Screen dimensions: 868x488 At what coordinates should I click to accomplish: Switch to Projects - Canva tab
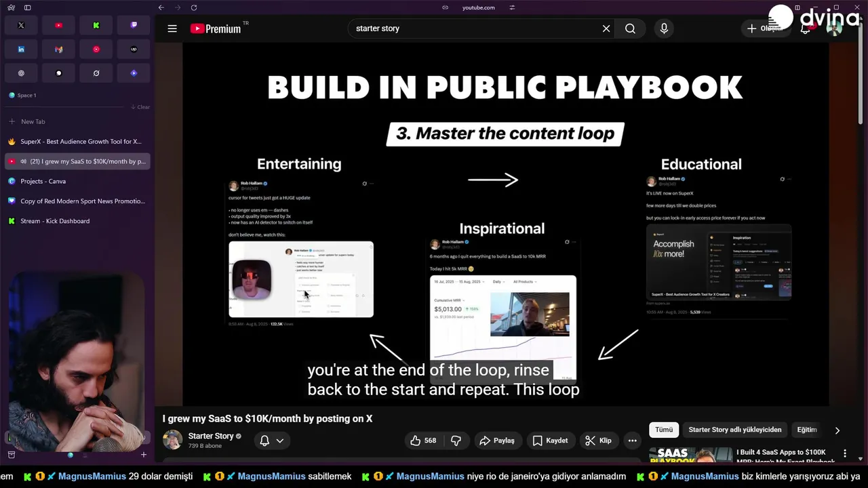(x=77, y=181)
